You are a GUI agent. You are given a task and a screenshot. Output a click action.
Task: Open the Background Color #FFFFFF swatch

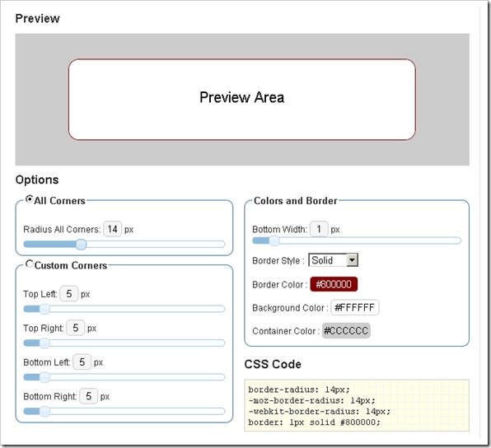point(355,307)
